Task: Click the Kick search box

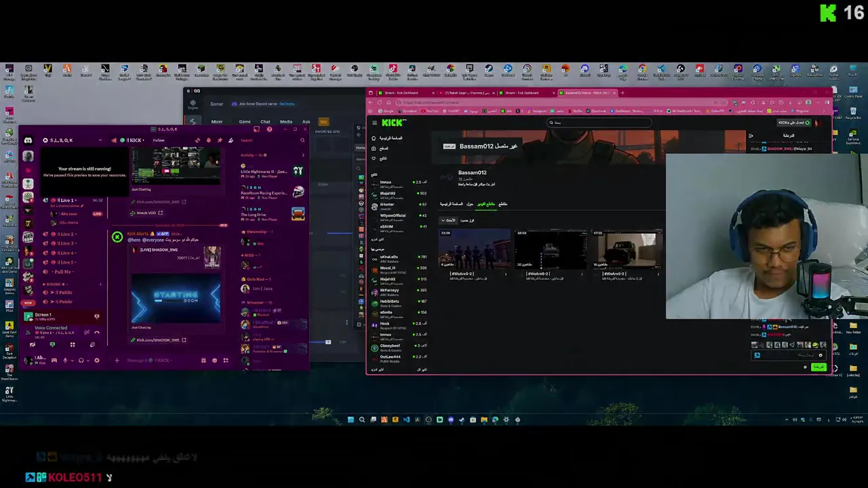Action: [x=599, y=123]
